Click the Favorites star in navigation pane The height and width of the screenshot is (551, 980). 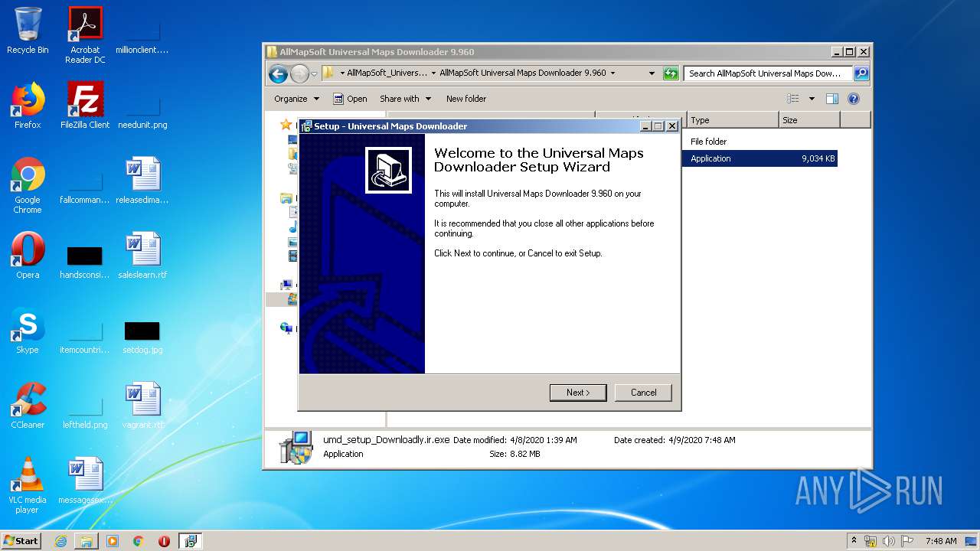286,124
